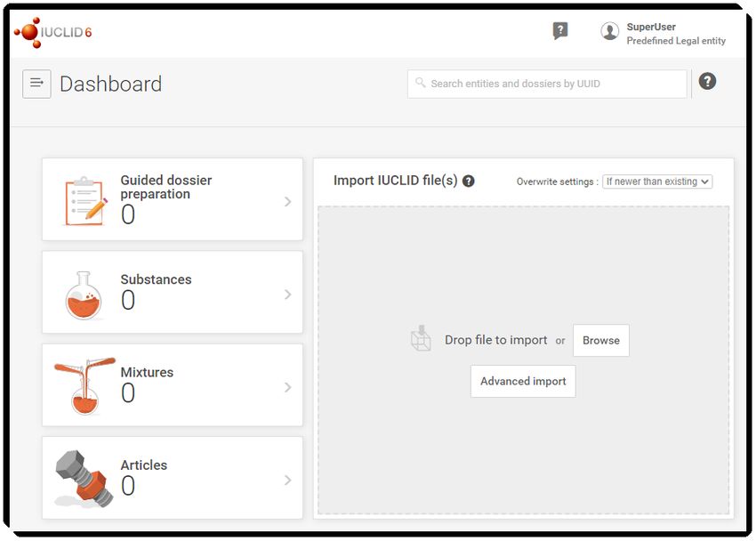Expand the Articles chevron arrow

pyautogui.click(x=288, y=480)
